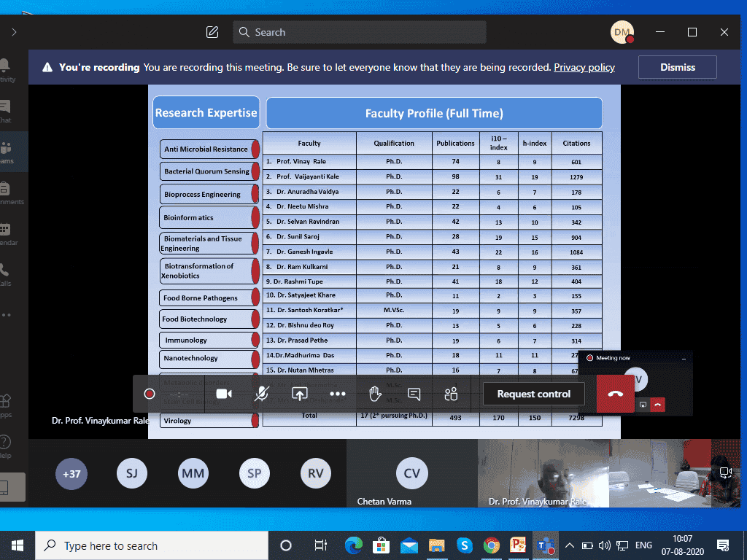Open the Help tab in sidebar

click(x=5, y=446)
